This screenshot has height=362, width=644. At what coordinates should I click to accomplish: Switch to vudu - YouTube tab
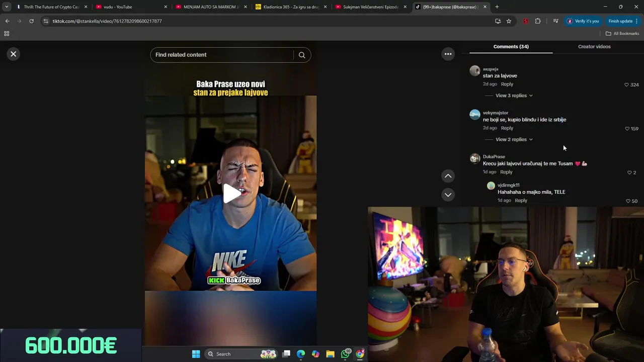tap(132, 7)
